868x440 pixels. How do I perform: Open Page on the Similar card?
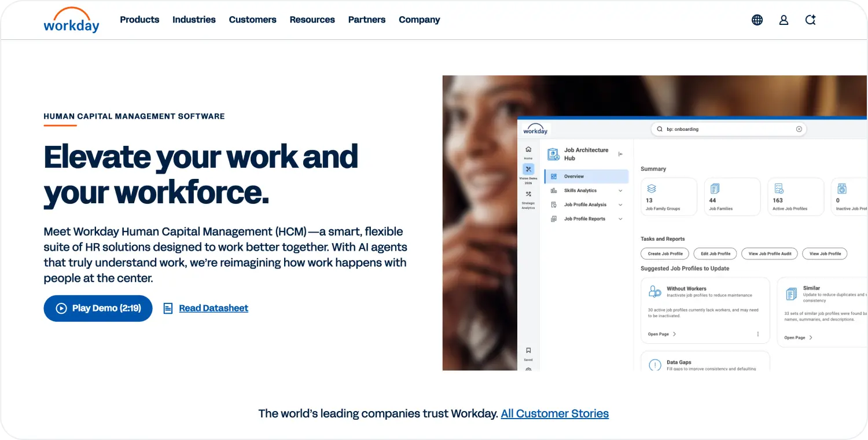[x=799, y=338]
